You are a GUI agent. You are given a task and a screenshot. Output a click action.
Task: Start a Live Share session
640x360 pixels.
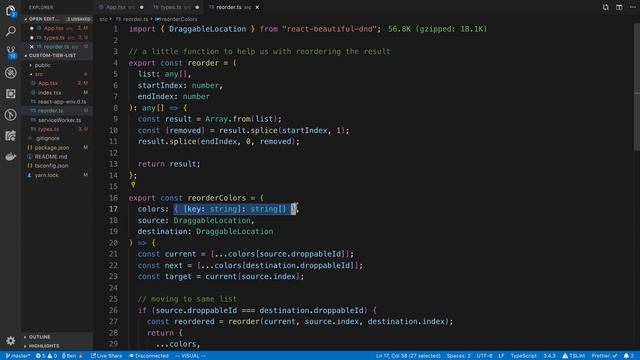click(107, 356)
